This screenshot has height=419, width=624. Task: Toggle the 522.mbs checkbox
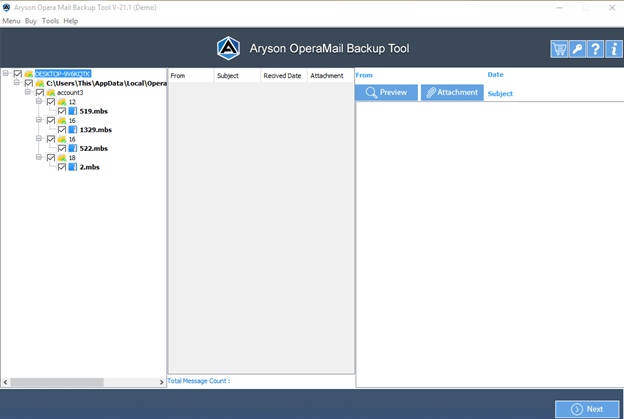[x=62, y=148]
